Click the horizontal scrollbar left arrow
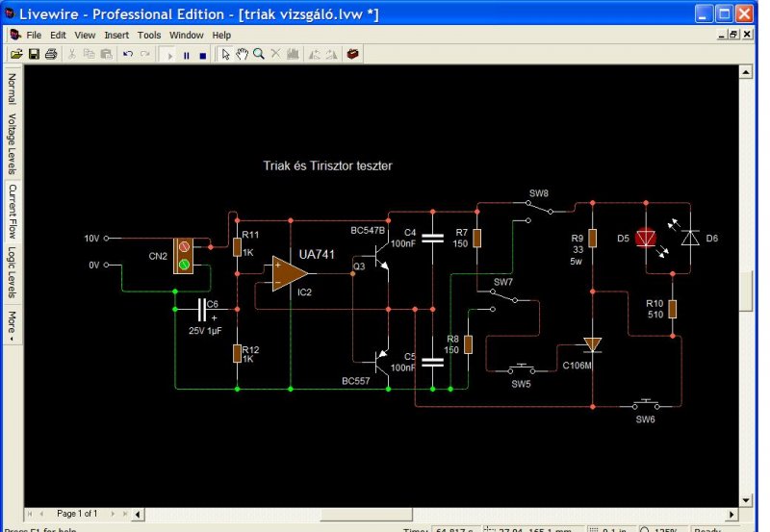Viewport: 770px width, 532px height. [x=138, y=515]
